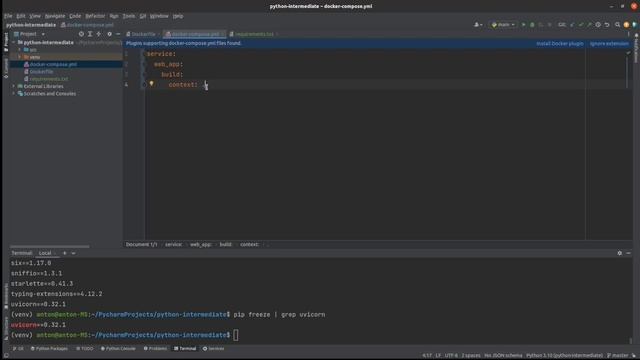Click 'web_app:' in editor breadcrumb
Image resolution: width=640 pixels, height=360 pixels.
[200, 244]
